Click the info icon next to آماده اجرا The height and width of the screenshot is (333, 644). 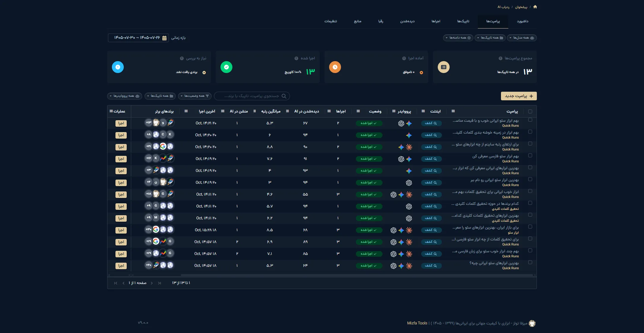404,58
